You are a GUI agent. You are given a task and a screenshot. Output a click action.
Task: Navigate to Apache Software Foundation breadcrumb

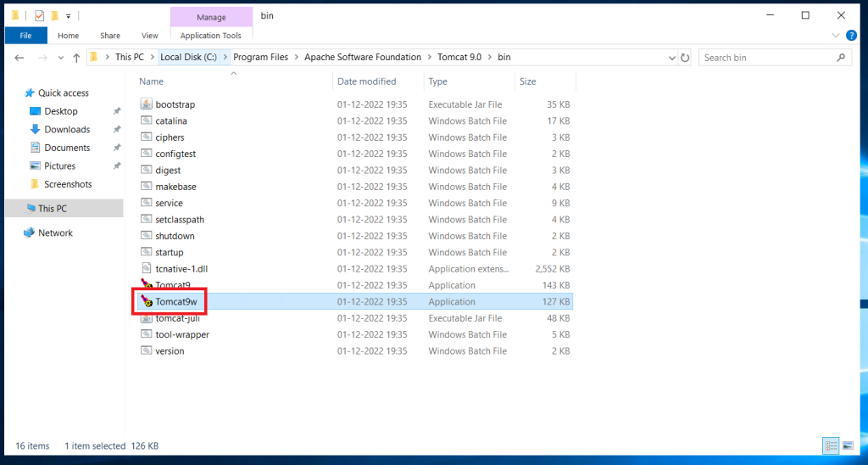point(363,57)
